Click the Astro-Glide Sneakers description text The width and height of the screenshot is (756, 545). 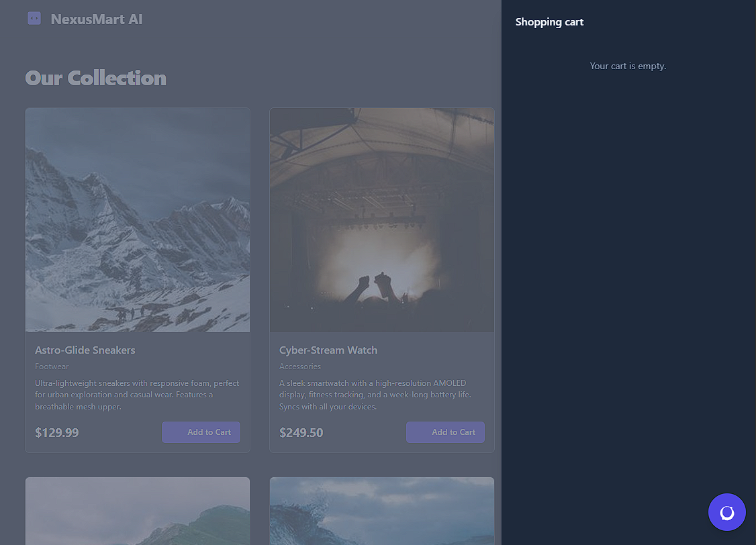click(137, 395)
